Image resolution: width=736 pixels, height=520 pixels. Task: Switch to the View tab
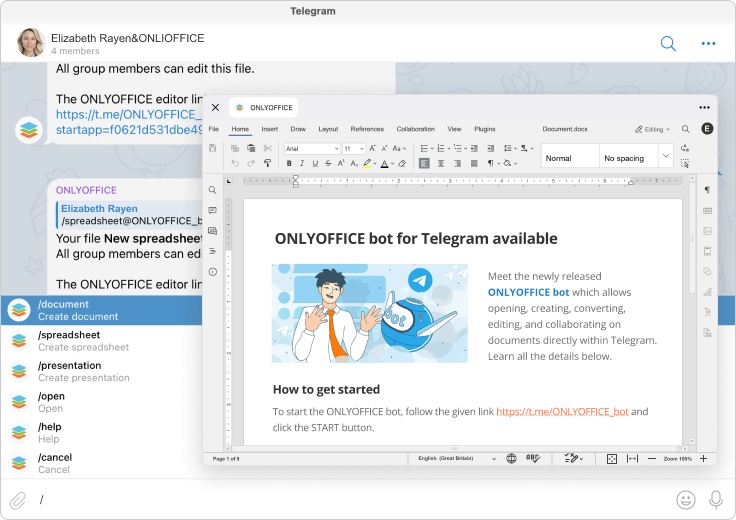454,129
